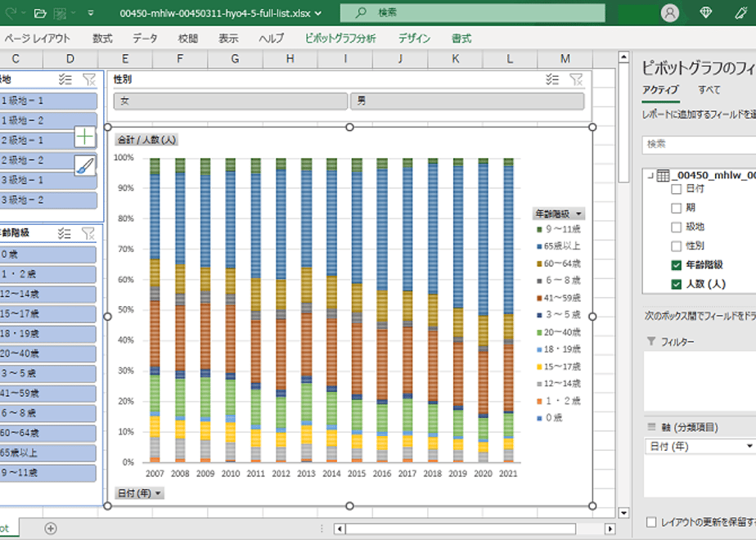
Task: Select 1級地-2 slicer item
Action: [47, 120]
